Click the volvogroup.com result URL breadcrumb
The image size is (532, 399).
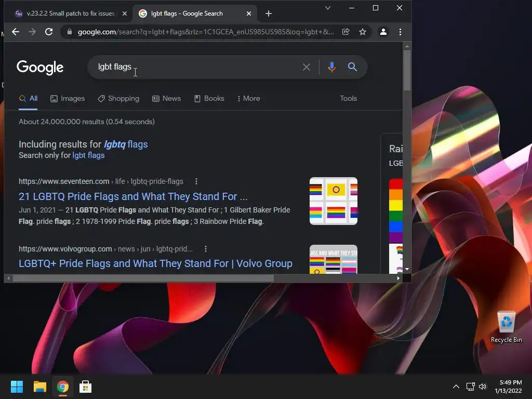tap(105, 249)
